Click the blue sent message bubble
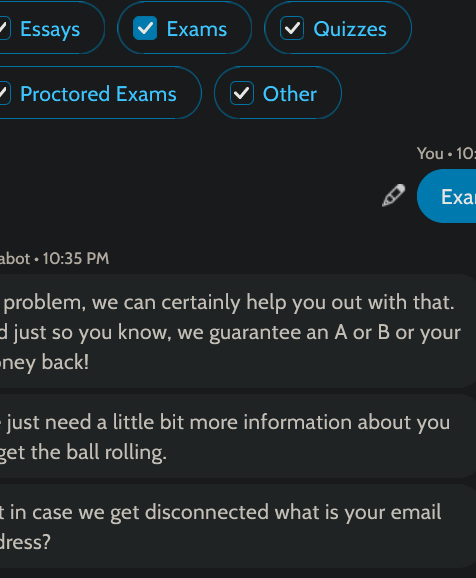The image size is (476, 578). tap(447, 196)
